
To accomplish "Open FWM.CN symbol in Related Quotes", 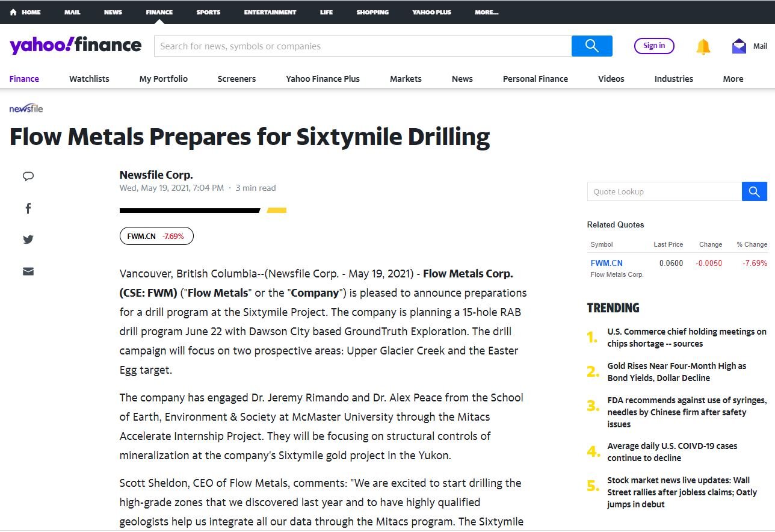I will (x=607, y=263).
